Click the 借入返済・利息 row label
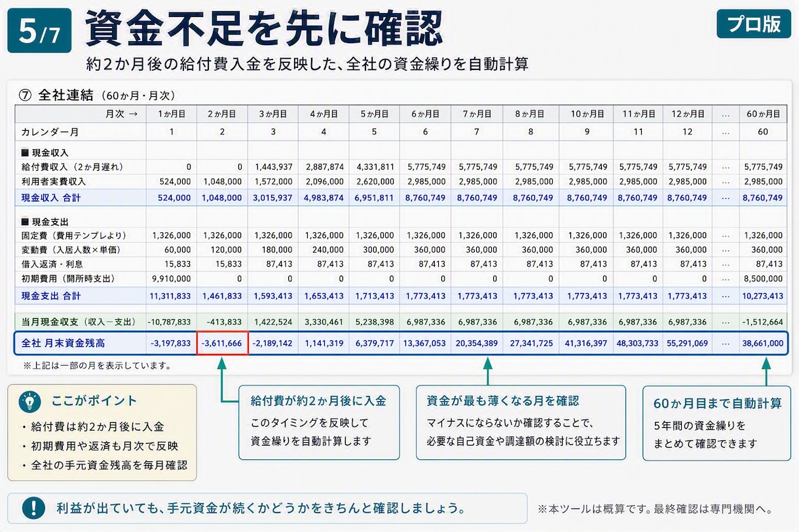Viewport: 799px width, 532px height. (x=54, y=264)
